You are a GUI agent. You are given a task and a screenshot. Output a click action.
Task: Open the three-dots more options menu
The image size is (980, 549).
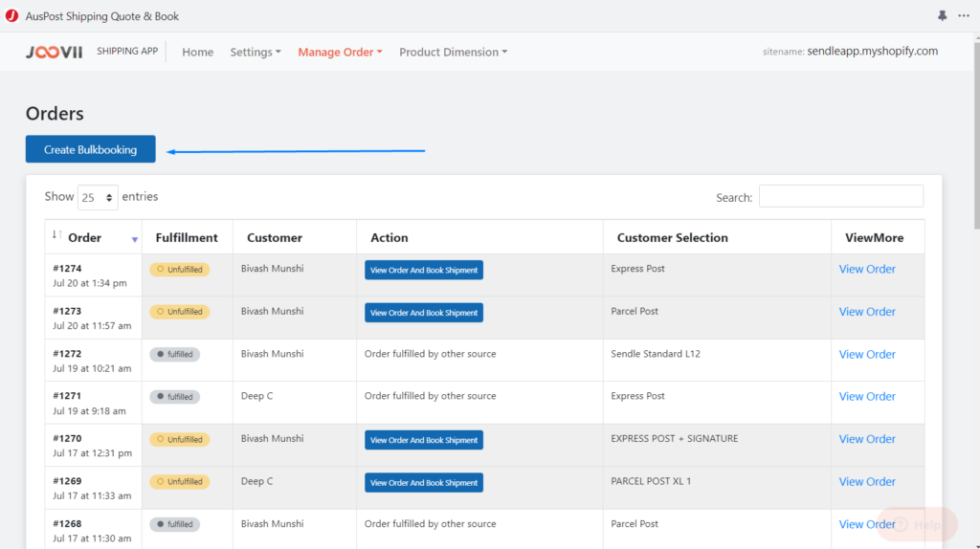[x=964, y=15]
